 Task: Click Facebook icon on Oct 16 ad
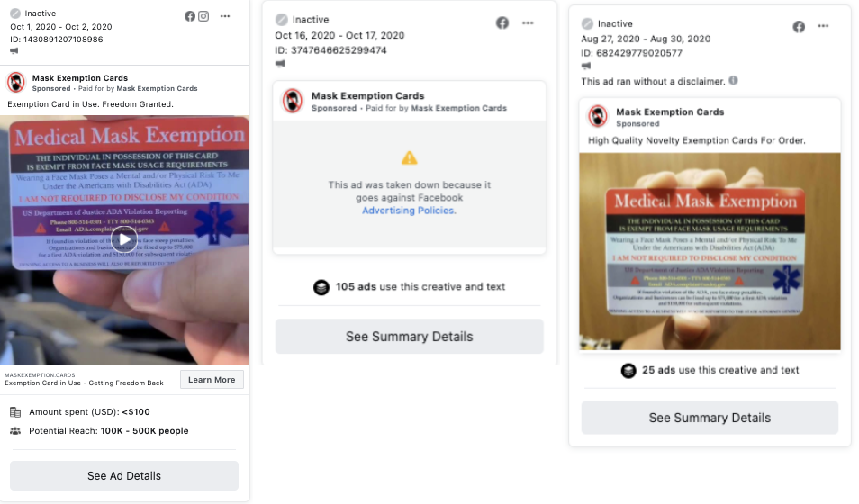point(502,23)
